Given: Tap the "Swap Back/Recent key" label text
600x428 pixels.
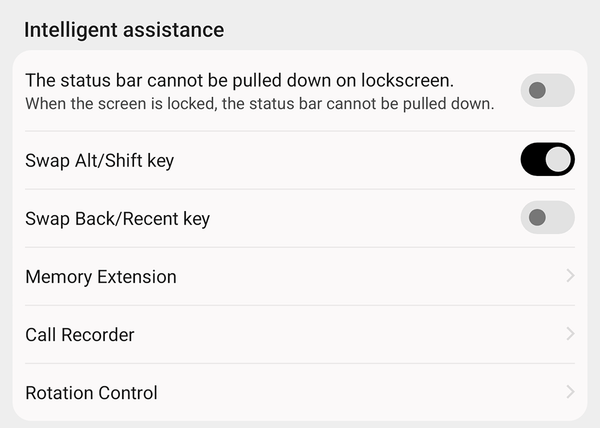Looking at the screenshot, I should tap(117, 219).
